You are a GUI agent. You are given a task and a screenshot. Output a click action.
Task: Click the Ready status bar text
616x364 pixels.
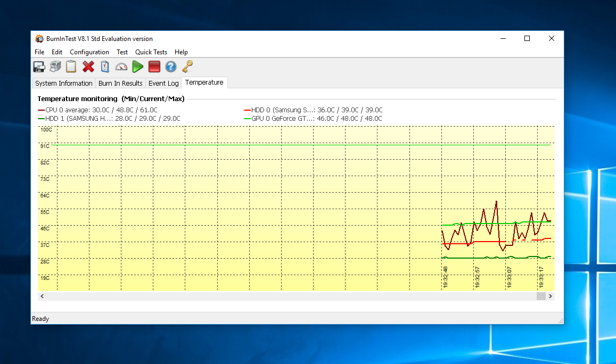(40, 318)
